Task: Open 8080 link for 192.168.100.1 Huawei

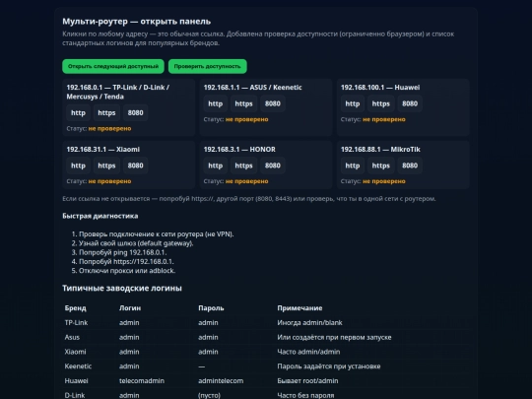Action: 410,103
